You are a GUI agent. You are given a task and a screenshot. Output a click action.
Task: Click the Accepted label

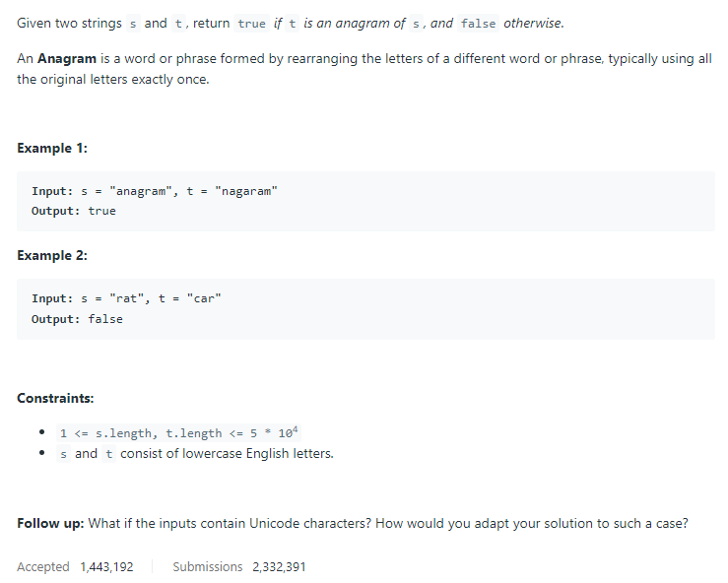pos(43,567)
